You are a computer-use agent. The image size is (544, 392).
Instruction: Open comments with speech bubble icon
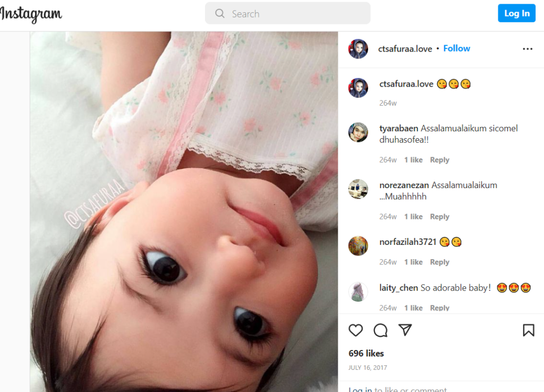[380, 330]
